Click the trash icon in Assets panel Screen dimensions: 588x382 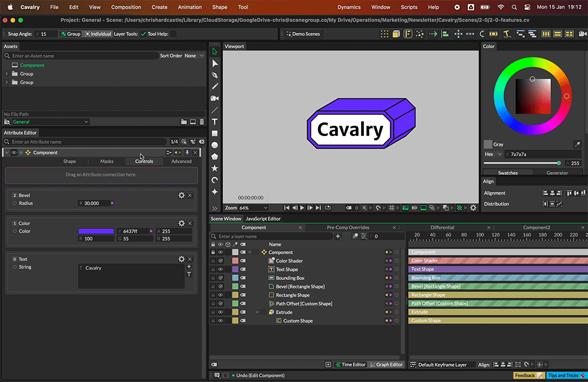point(202,122)
